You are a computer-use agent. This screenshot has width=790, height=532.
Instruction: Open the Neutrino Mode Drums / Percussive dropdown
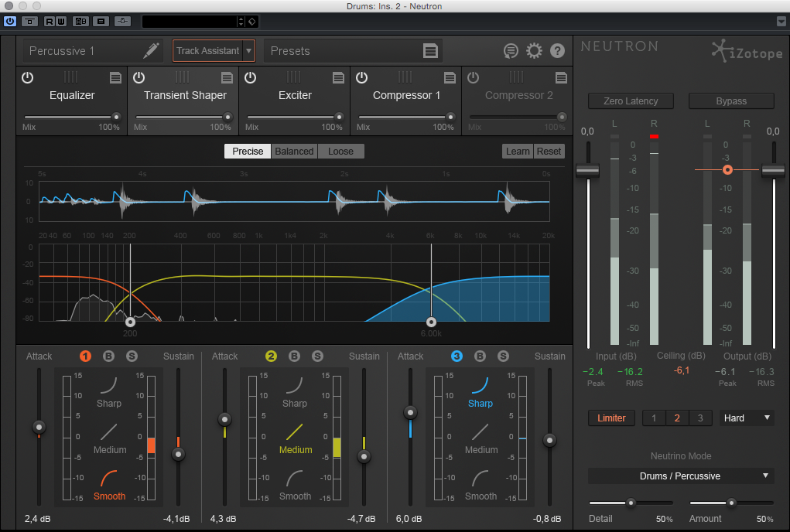[681, 476]
